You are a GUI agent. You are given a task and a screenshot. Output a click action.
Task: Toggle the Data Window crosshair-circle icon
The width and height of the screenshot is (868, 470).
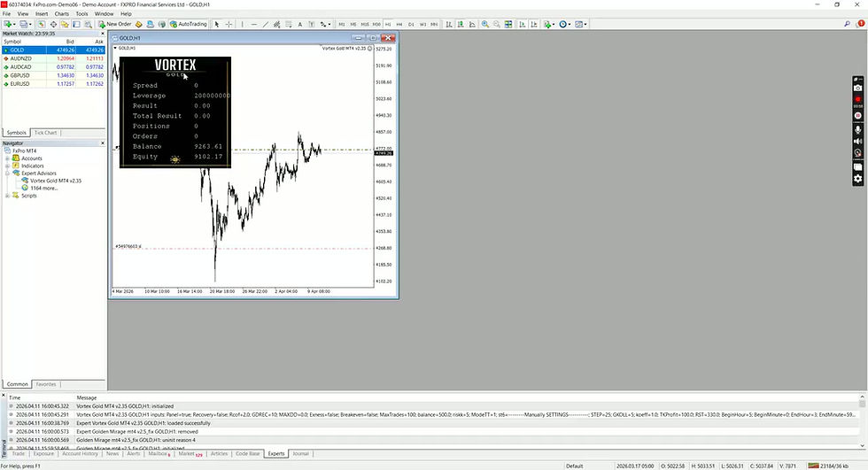[x=53, y=24]
